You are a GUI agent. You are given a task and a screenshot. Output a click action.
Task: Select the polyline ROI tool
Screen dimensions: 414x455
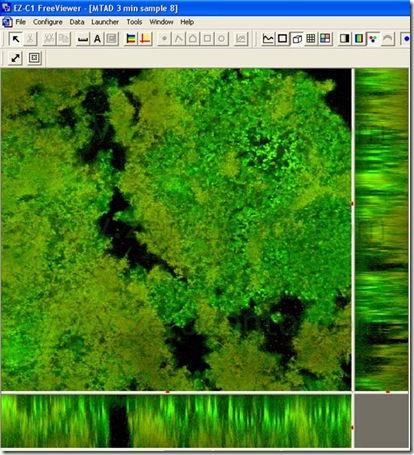pyautogui.click(x=179, y=39)
